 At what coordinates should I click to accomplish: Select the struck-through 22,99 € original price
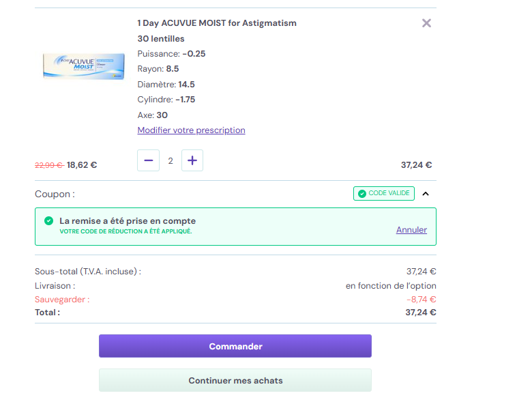click(x=49, y=165)
